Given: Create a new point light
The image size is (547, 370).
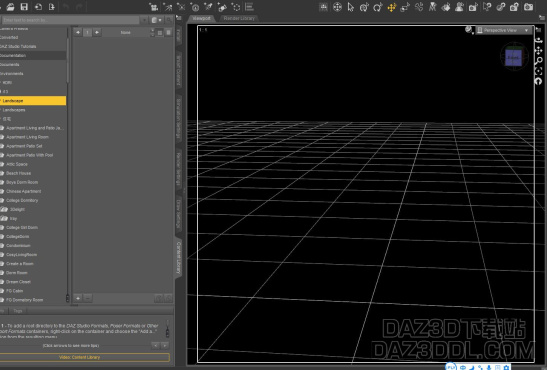Looking at the screenshot, I should coord(181,7).
